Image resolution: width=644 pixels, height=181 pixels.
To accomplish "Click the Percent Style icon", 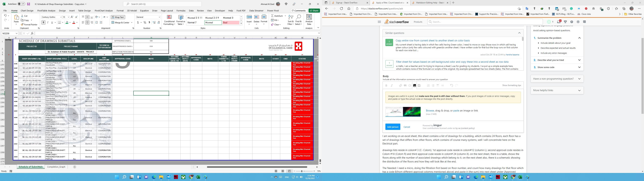I will click(145, 22).
